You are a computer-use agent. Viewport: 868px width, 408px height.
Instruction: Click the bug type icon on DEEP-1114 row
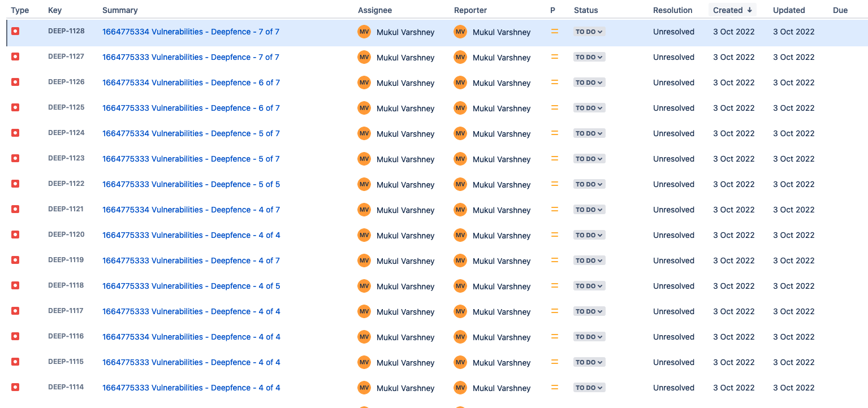coord(15,388)
